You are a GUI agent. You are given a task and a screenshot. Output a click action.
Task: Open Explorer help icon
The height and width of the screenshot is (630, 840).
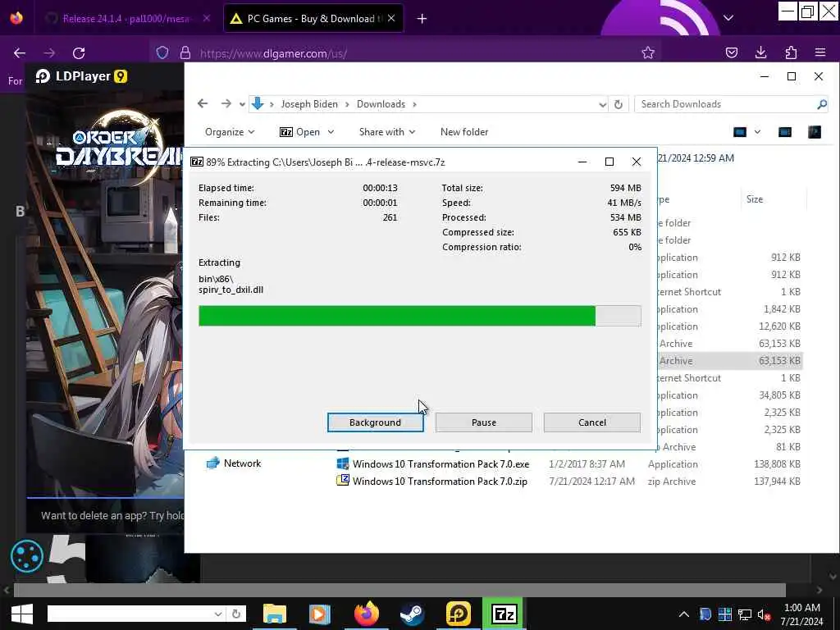[815, 132]
